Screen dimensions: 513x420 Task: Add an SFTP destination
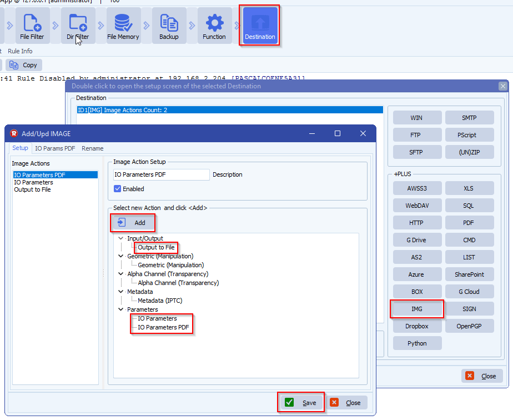click(x=417, y=152)
